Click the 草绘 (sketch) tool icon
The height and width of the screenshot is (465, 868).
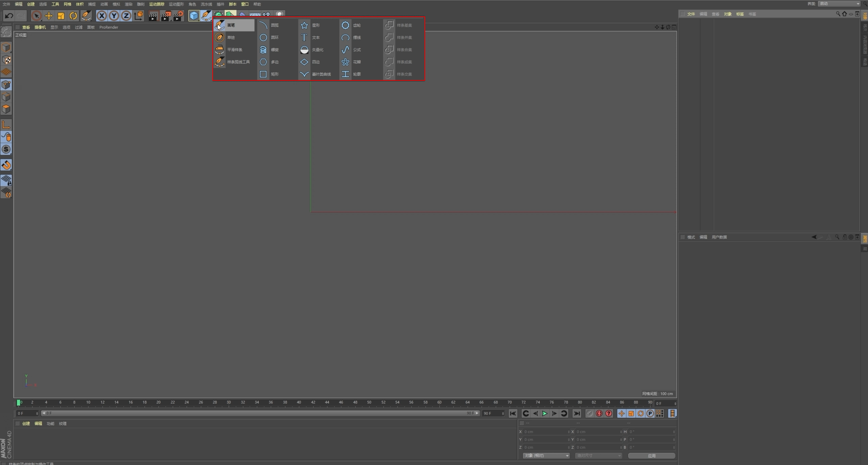pos(219,37)
